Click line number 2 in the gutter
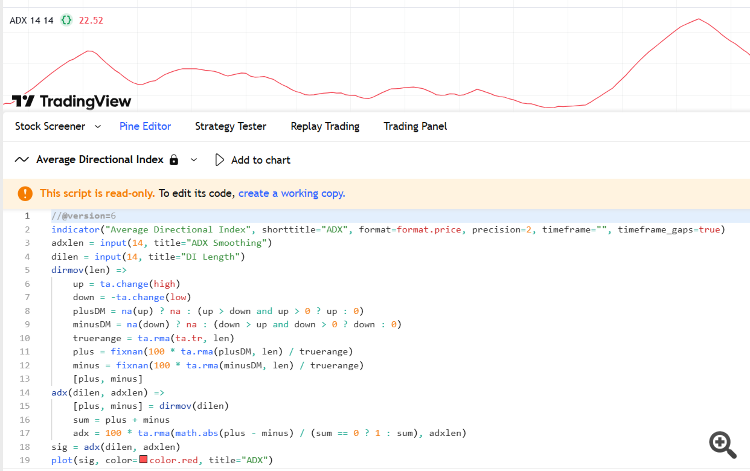Image resolution: width=750 pixels, height=471 pixels. [x=27, y=230]
